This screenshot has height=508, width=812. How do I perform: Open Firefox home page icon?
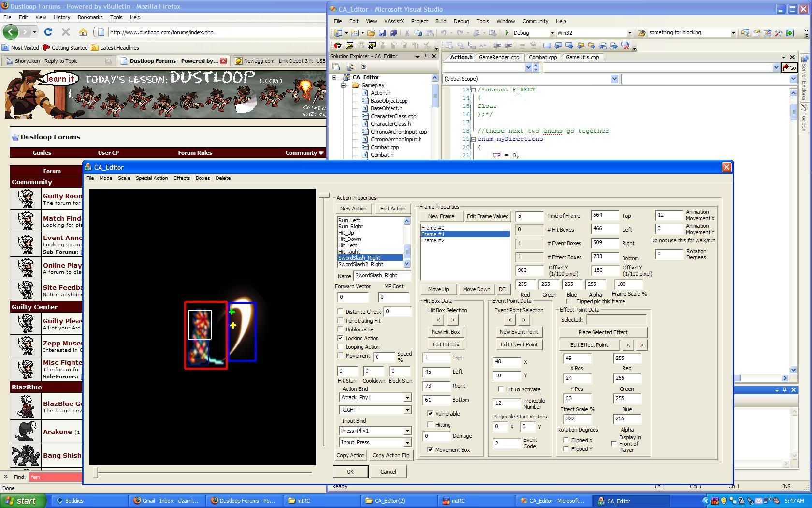83,32
